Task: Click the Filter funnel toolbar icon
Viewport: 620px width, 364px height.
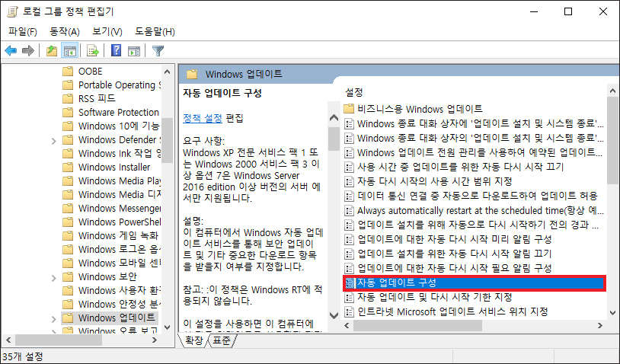Action: (x=158, y=50)
